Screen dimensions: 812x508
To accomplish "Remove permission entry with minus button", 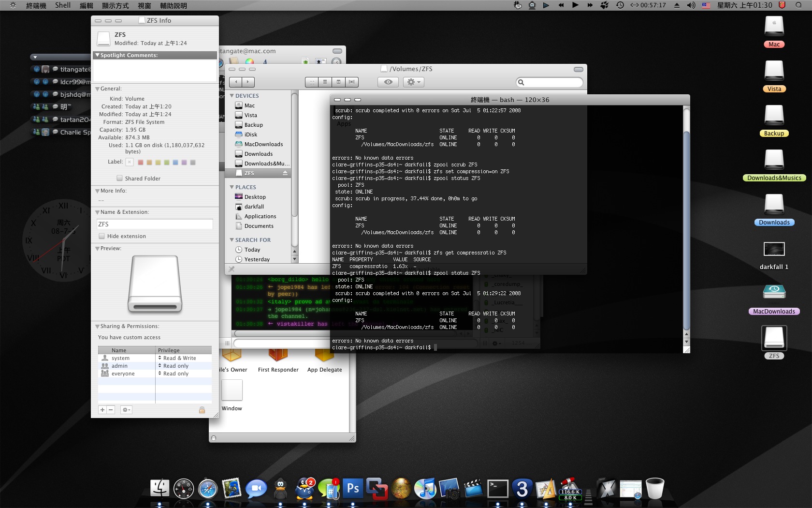I will point(111,410).
